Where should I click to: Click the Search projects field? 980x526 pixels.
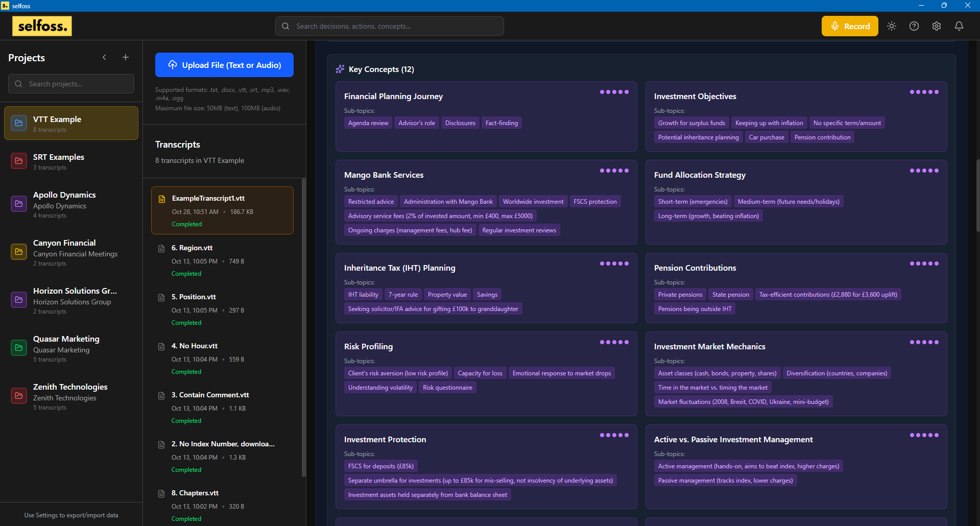[71, 84]
